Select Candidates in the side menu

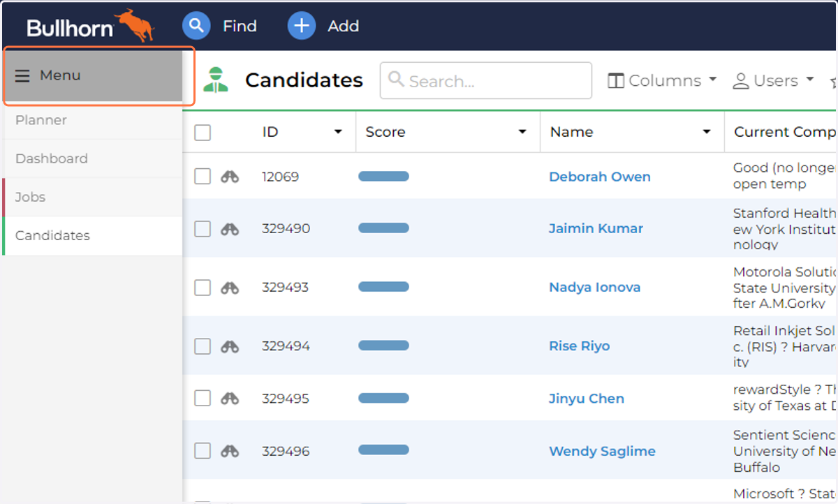pos(92,235)
